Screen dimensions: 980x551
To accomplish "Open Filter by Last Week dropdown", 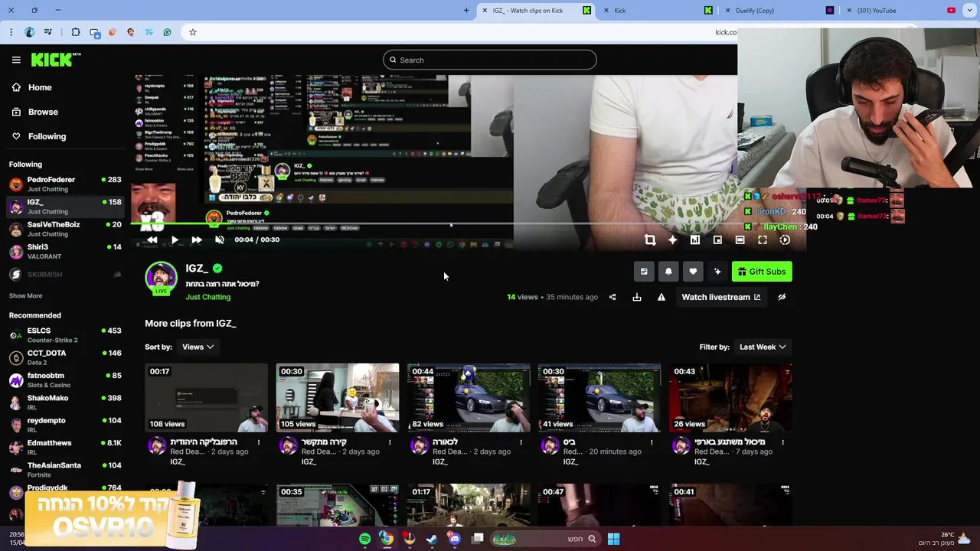I will [763, 347].
